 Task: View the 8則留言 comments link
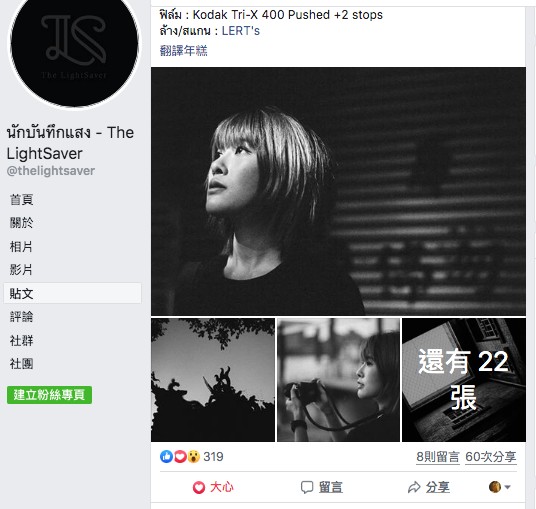coord(438,457)
